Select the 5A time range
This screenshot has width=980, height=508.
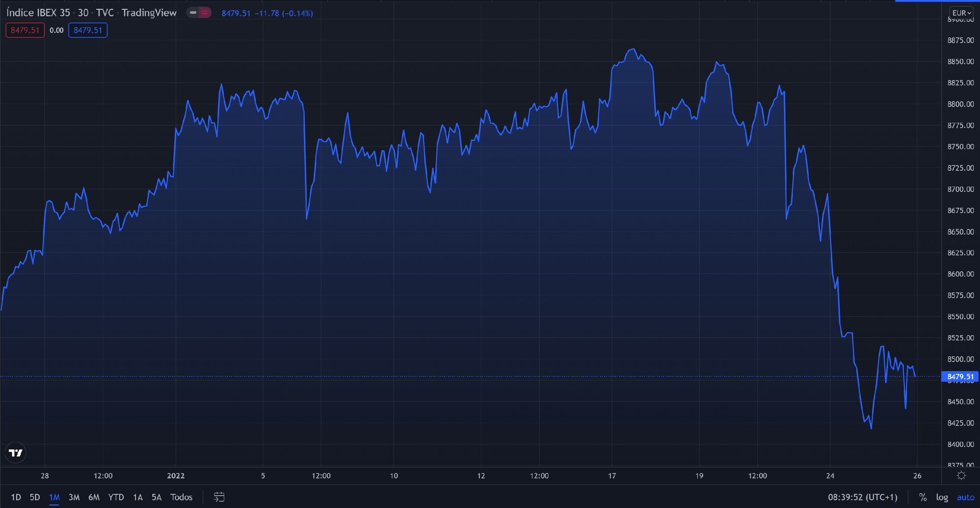(x=156, y=497)
